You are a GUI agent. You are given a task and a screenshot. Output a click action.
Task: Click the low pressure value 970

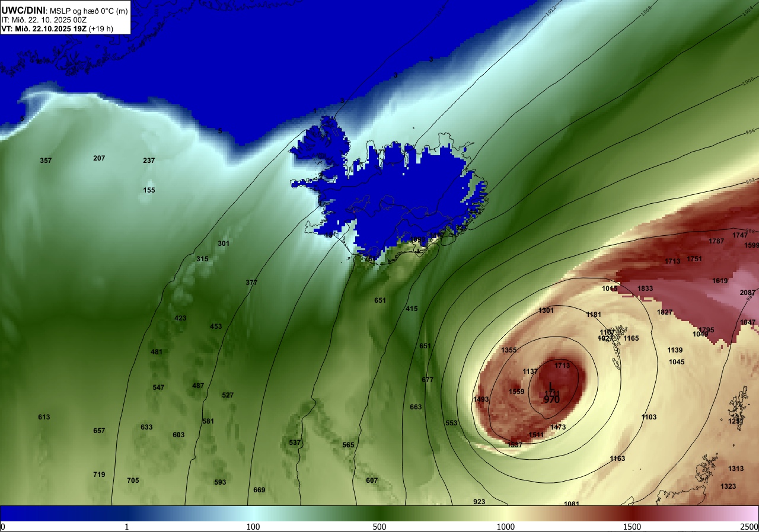click(x=551, y=400)
